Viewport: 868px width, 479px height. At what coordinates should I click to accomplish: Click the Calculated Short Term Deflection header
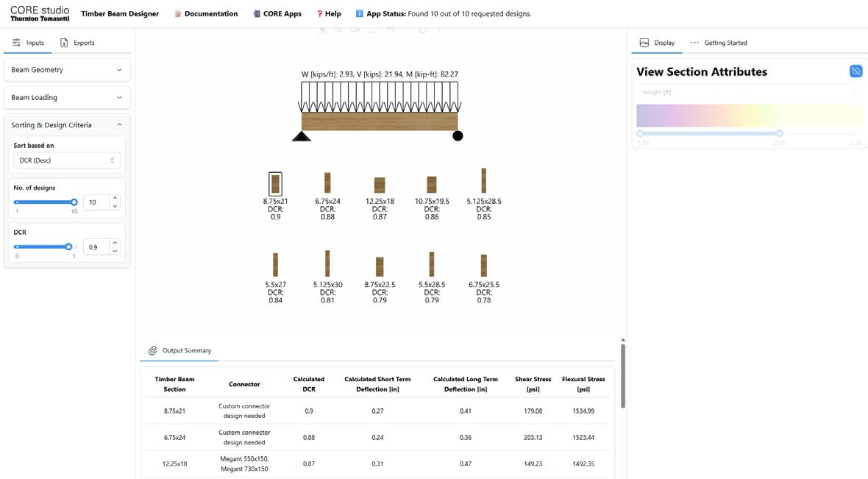pyautogui.click(x=377, y=384)
